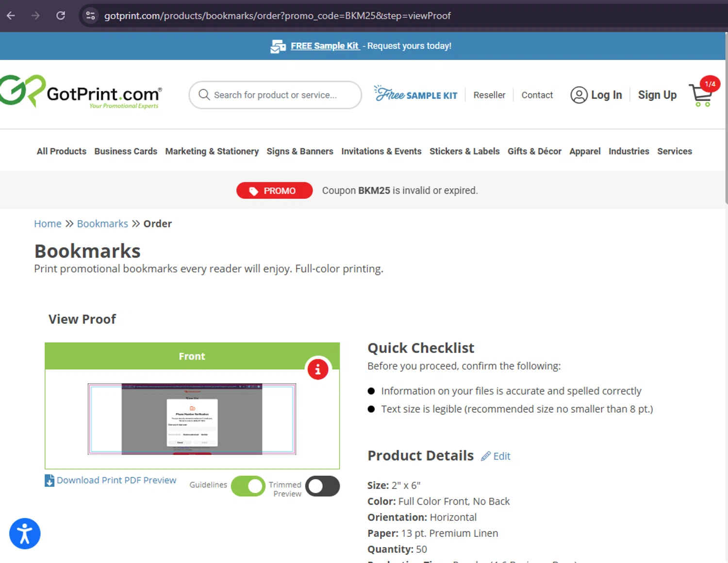The image size is (728, 563).
Task: Click the PDF download icon
Action: click(x=50, y=480)
